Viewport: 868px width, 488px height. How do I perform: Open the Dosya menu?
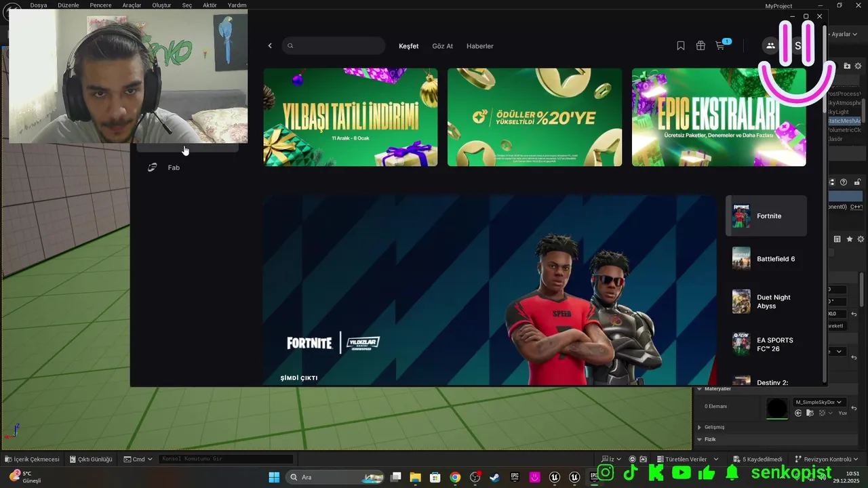coord(39,5)
